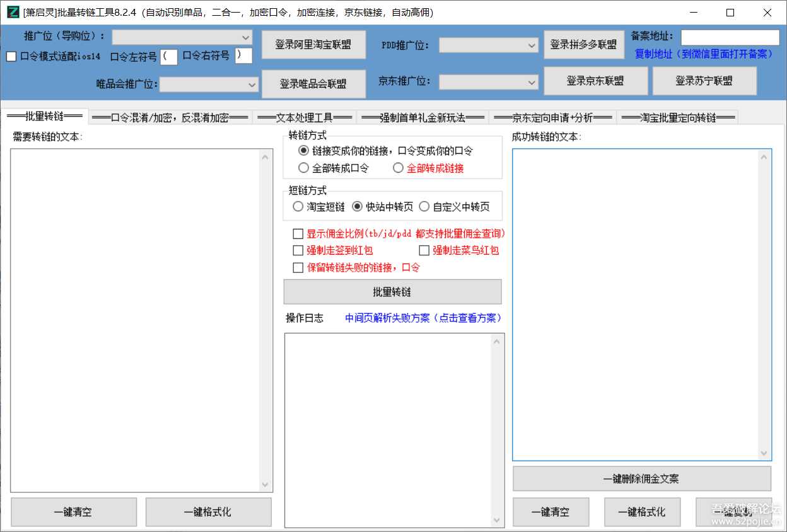Open the 京东定向申请+分析 tab
Image resolution: width=787 pixels, height=532 pixels.
point(553,117)
